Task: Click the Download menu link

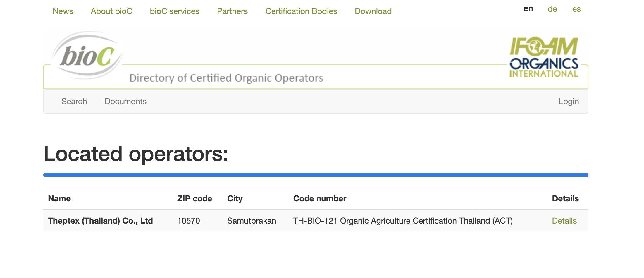Action: pos(373,11)
